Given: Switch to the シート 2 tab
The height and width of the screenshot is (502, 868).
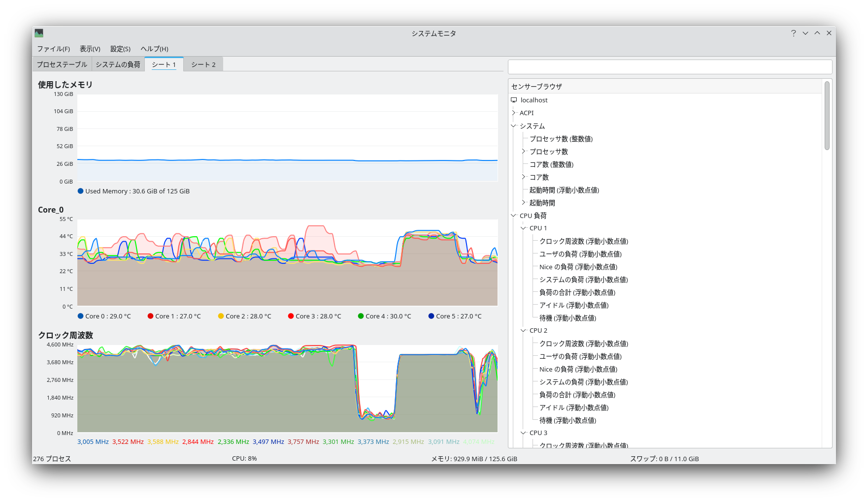Looking at the screenshot, I should click(203, 64).
